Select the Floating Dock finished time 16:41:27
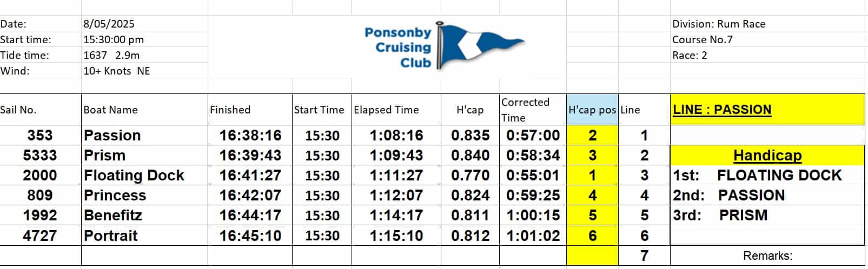The width and height of the screenshot is (868, 269). tap(250, 176)
